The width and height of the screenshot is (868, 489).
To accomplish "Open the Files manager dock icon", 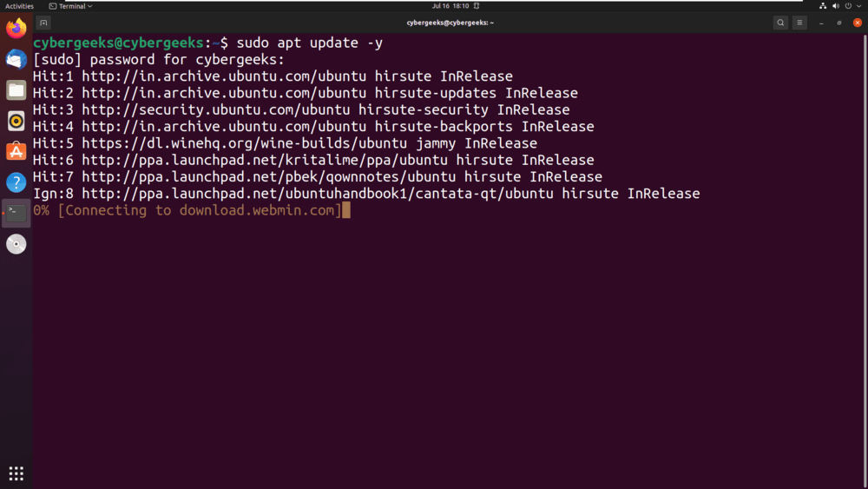I will pyautogui.click(x=16, y=89).
